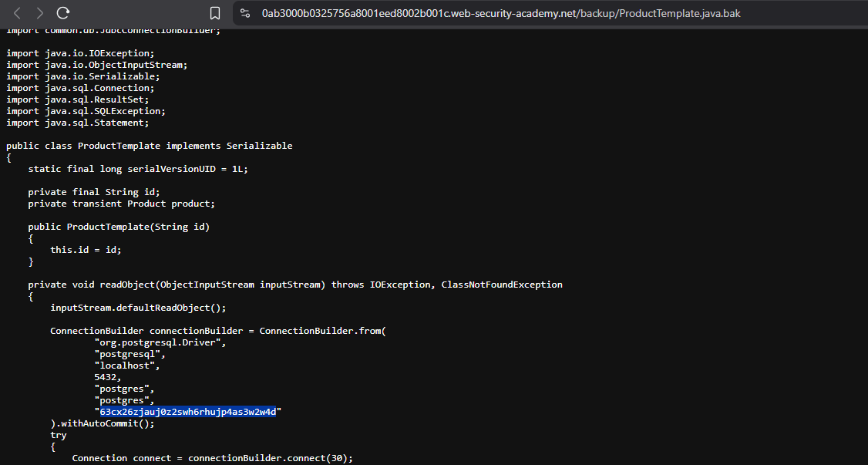Click the inputStream.defaultReadObject() call
Image resolution: width=868 pixels, height=465 pixels.
(x=138, y=308)
